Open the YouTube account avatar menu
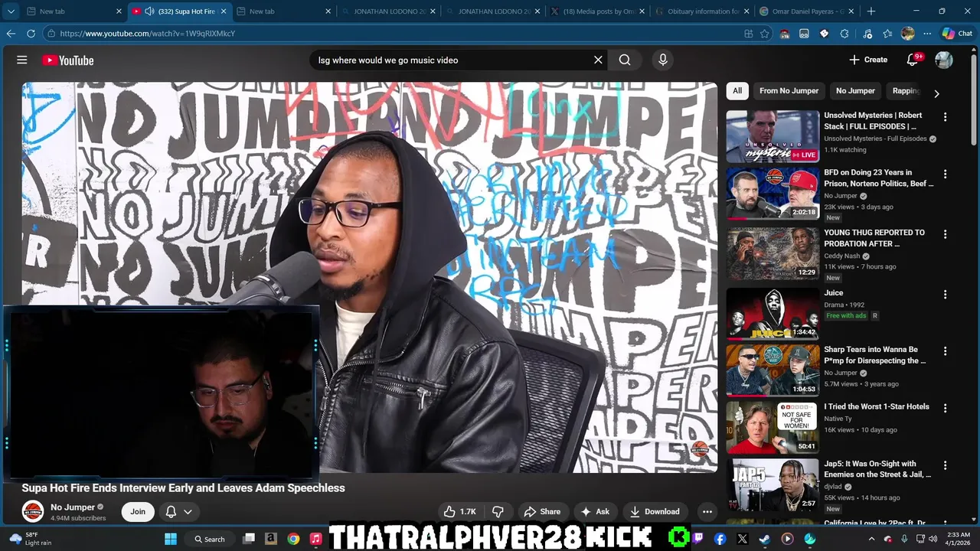 (944, 60)
